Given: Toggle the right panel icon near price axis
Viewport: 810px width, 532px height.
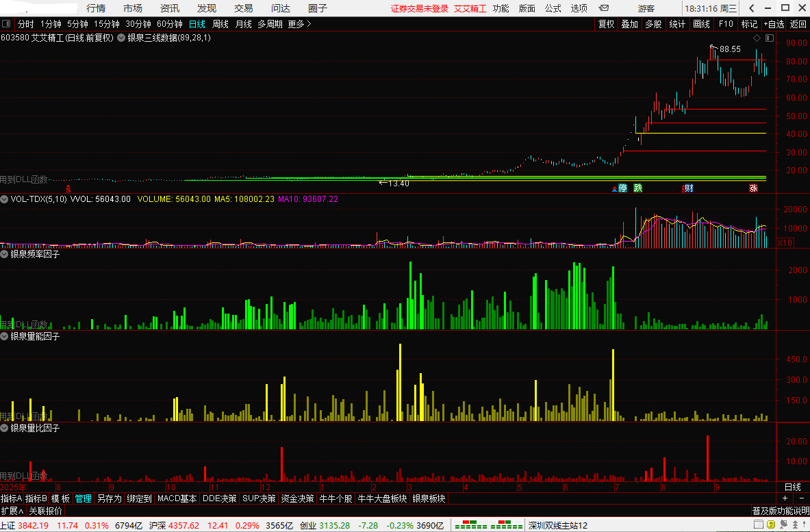Looking at the screenshot, I should [769, 38].
